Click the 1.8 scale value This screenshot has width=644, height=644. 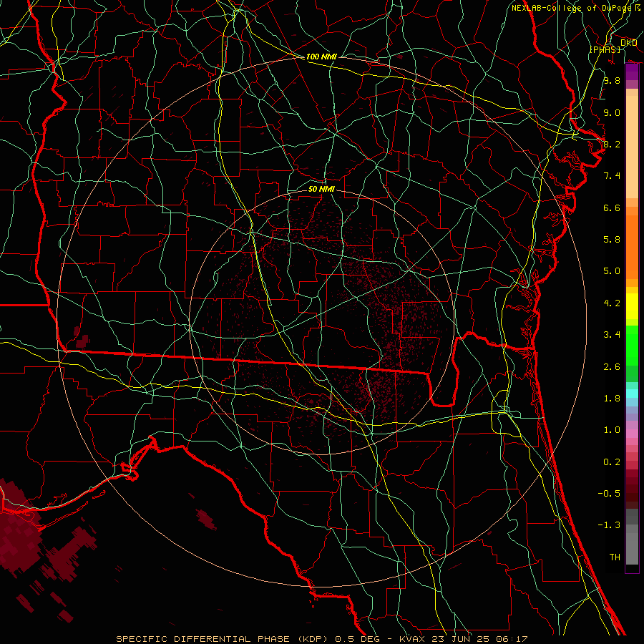point(612,399)
